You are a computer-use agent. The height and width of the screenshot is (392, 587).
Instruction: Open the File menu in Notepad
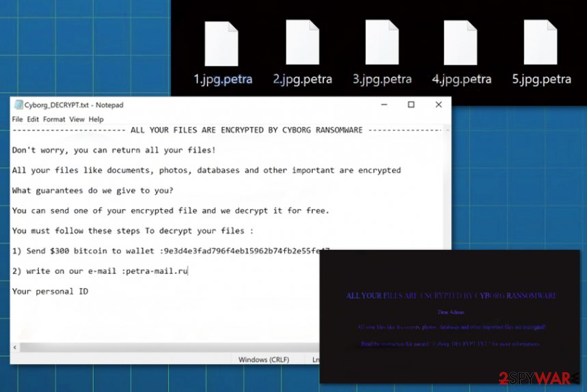17,120
